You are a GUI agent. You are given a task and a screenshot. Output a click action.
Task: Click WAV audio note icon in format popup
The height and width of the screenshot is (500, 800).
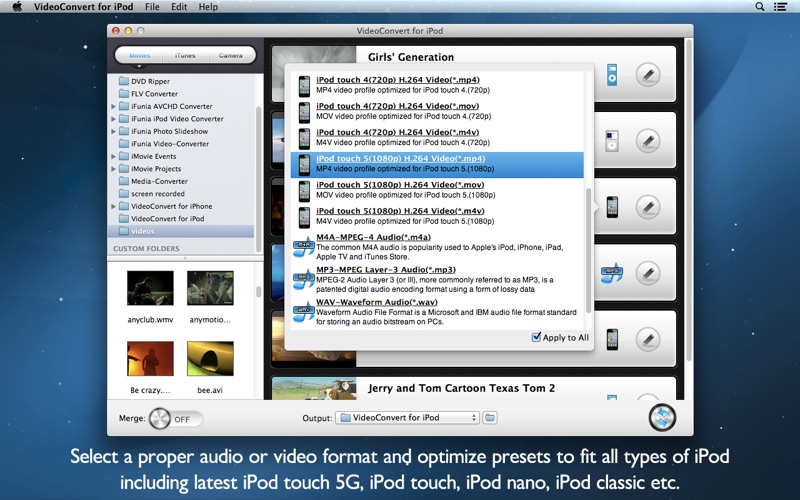(303, 312)
